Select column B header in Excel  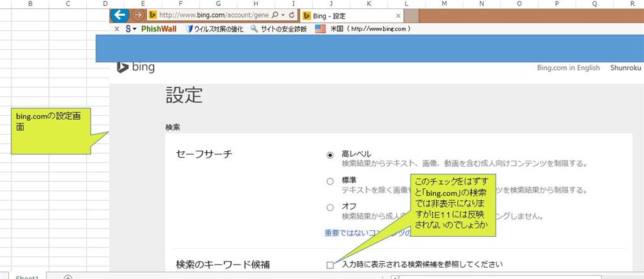pos(30,4)
